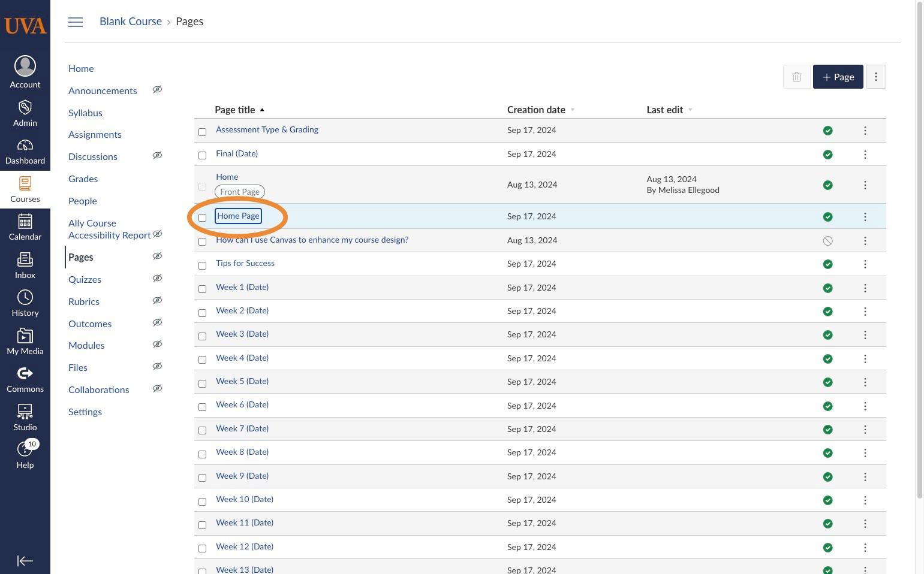This screenshot has height=574, width=924.
Task: Open options menu for Tips for Success row
Action: pyautogui.click(x=865, y=264)
